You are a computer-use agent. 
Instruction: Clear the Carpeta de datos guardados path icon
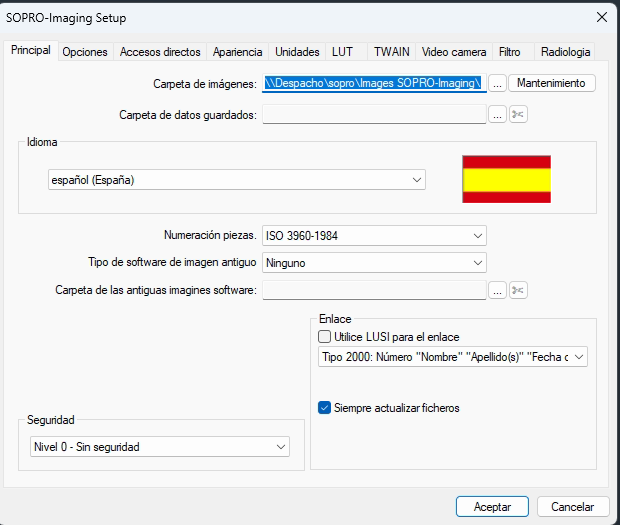click(518, 115)
